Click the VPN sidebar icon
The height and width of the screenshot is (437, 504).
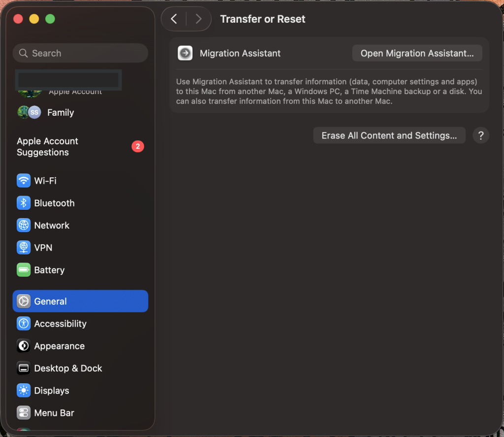[24, 247]
